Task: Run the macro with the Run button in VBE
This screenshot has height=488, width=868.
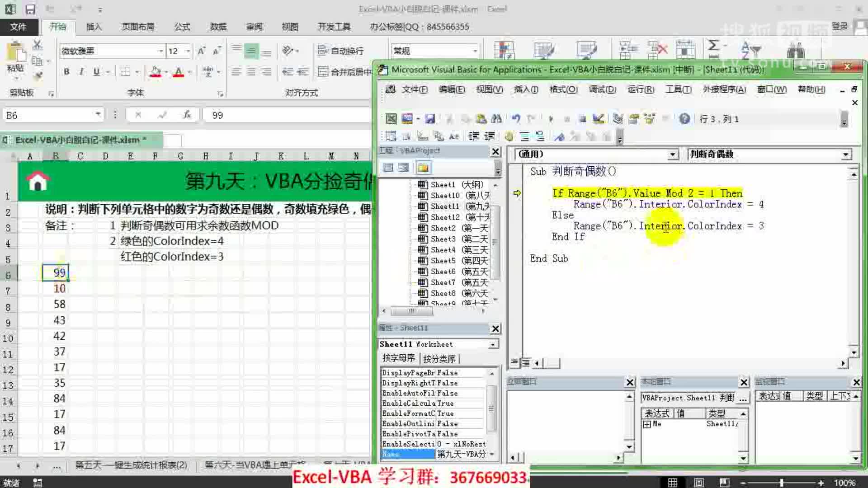Action: coord(551,119)
